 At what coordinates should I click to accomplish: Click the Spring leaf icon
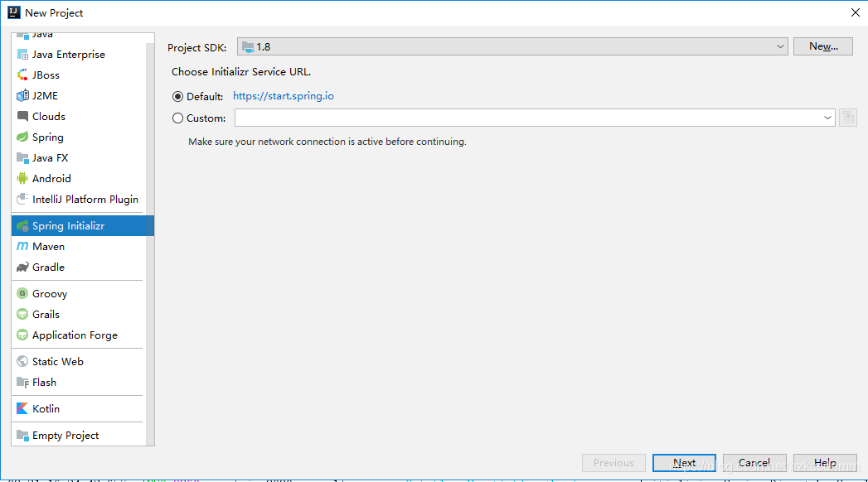click(x=22, y=137)
